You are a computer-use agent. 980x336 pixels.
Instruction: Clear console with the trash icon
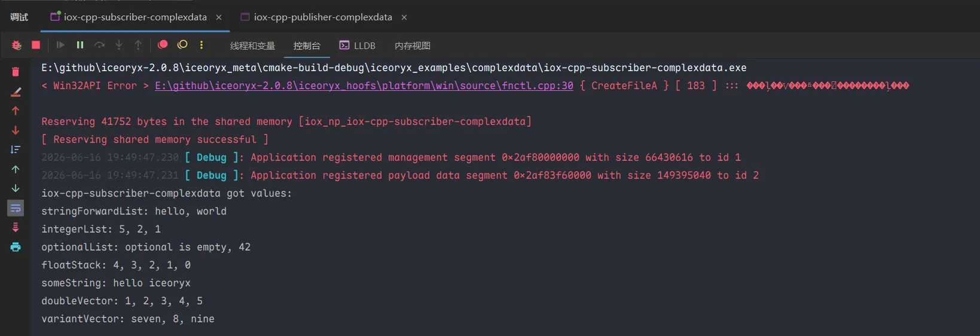pyautogui.click(x=16, y=72)
